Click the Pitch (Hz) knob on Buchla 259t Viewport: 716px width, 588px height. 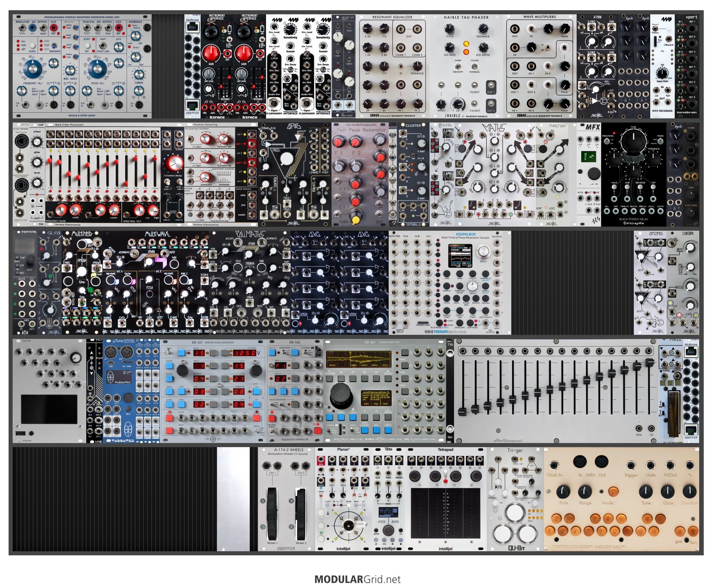tap(98, 68)
